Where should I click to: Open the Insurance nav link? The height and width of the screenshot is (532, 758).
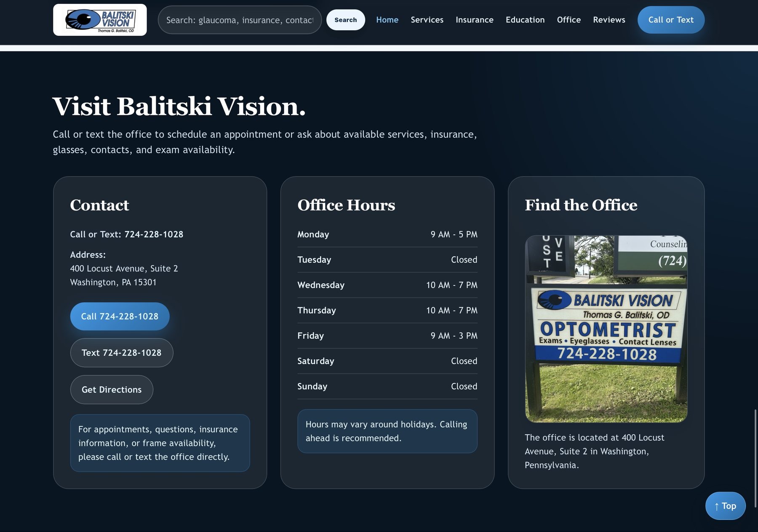[x=474, y=20]
